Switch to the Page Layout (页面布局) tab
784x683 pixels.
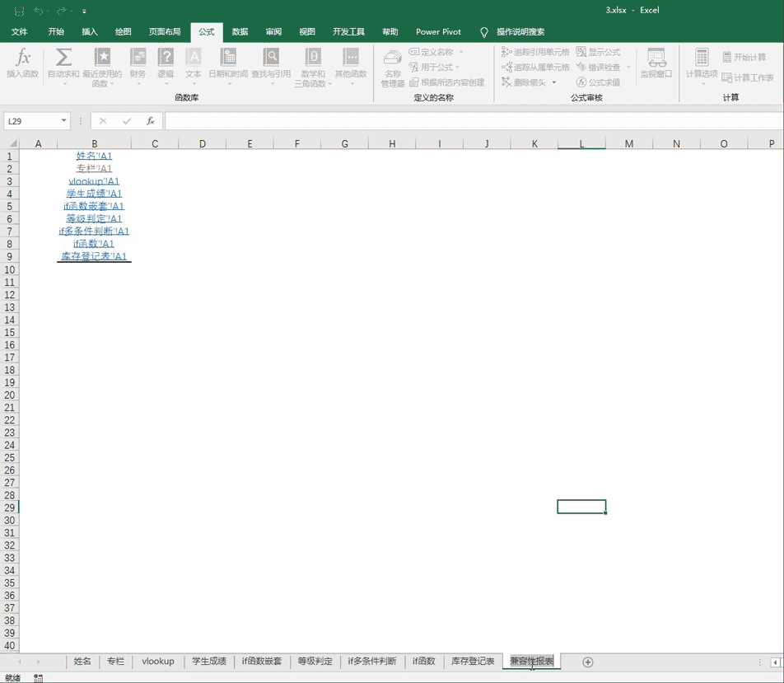pyautogui.click(x=165, y=31)
